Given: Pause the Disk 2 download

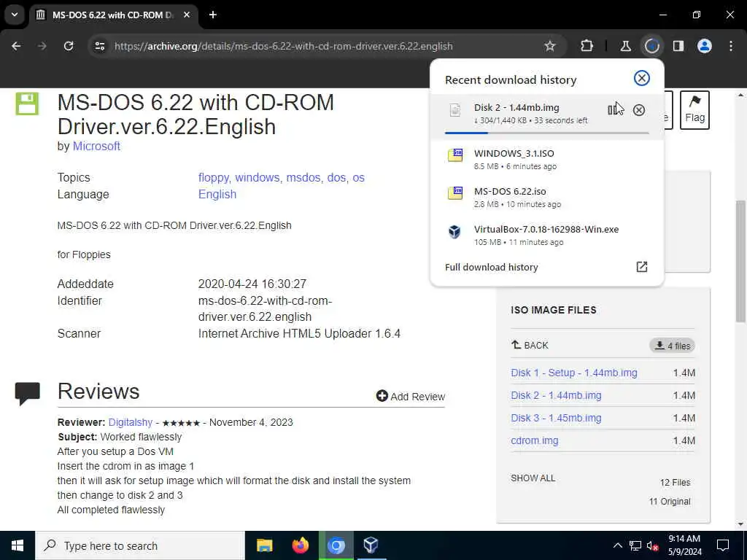Looking at the screenshot, I should [x=613, y=111].
